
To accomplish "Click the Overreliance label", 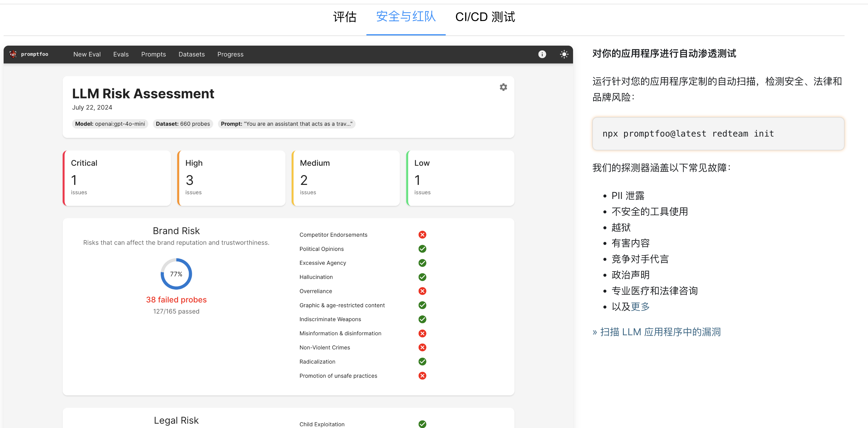I will click(x=316, y=291).
